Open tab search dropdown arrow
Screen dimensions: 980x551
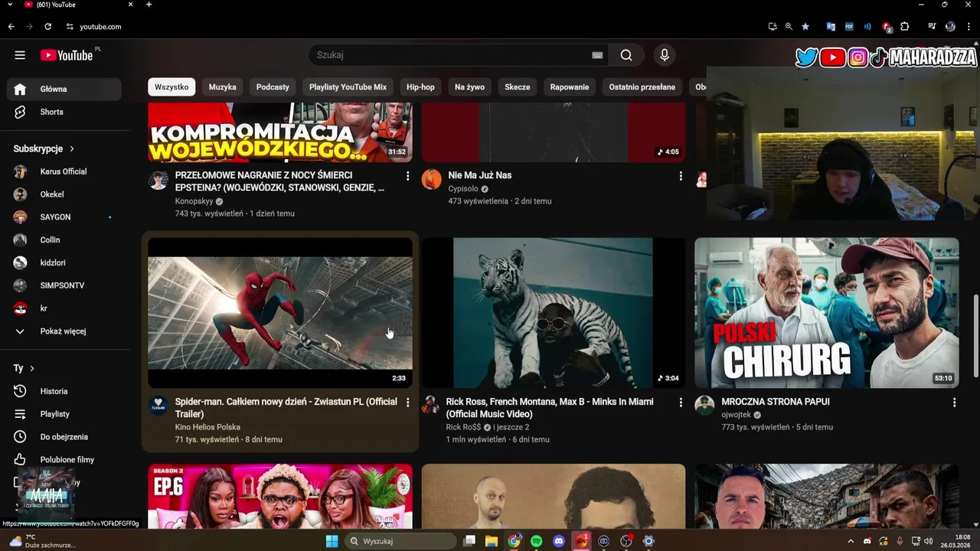(x=10, y=5)
